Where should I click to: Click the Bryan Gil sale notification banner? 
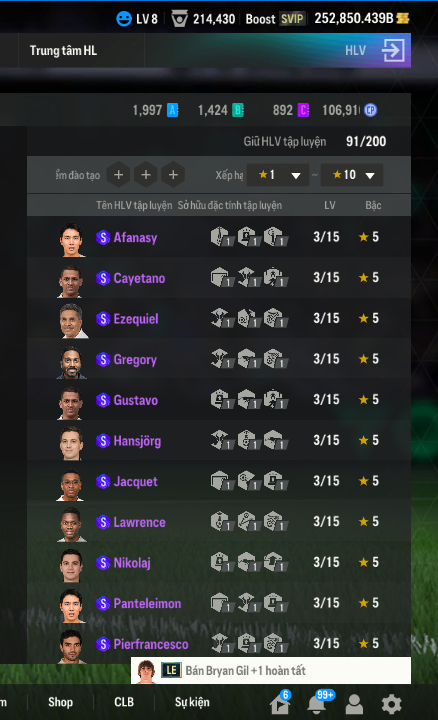[271, 670]
